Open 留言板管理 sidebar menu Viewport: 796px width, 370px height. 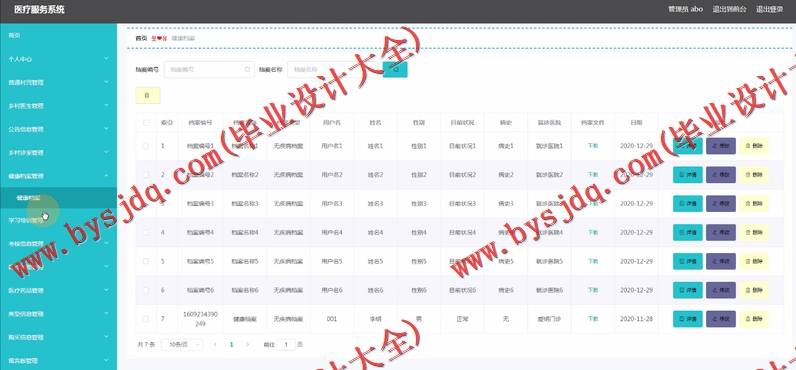tap(58, 361)
